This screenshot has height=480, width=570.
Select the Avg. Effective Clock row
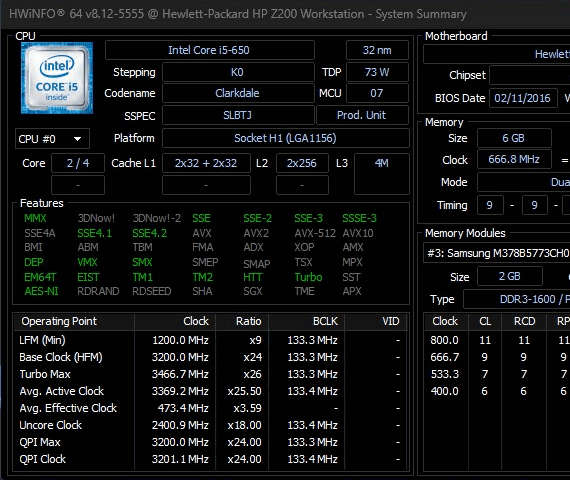point(210,408)
